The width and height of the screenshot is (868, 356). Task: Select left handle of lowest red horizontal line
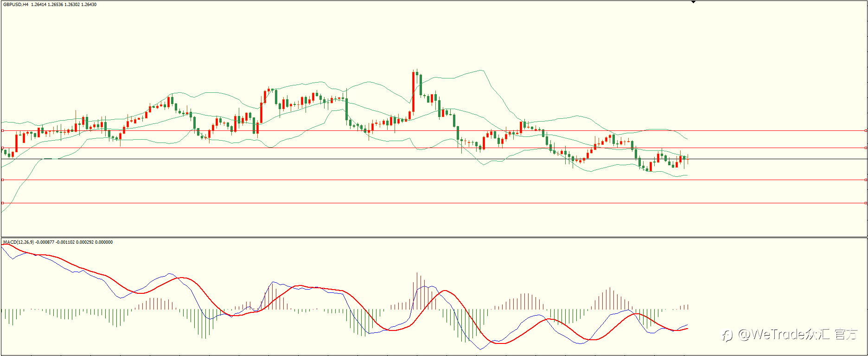[x=2, y=203]
